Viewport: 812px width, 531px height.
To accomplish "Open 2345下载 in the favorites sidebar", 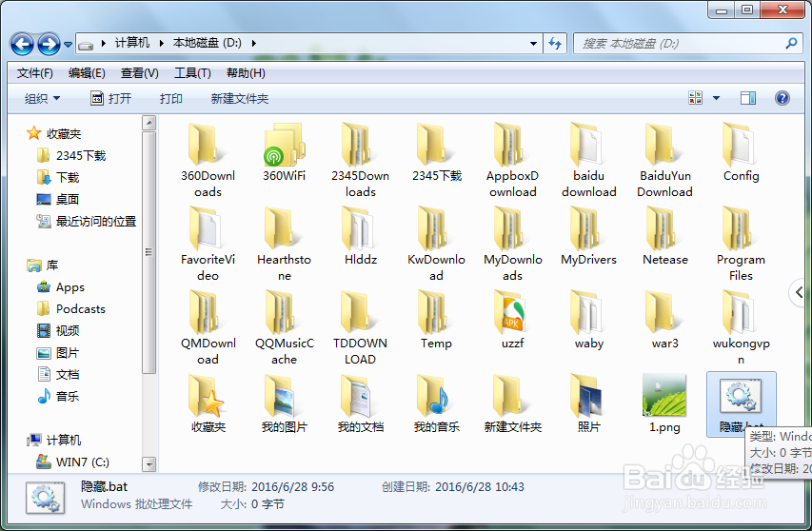I will [71, 155].
